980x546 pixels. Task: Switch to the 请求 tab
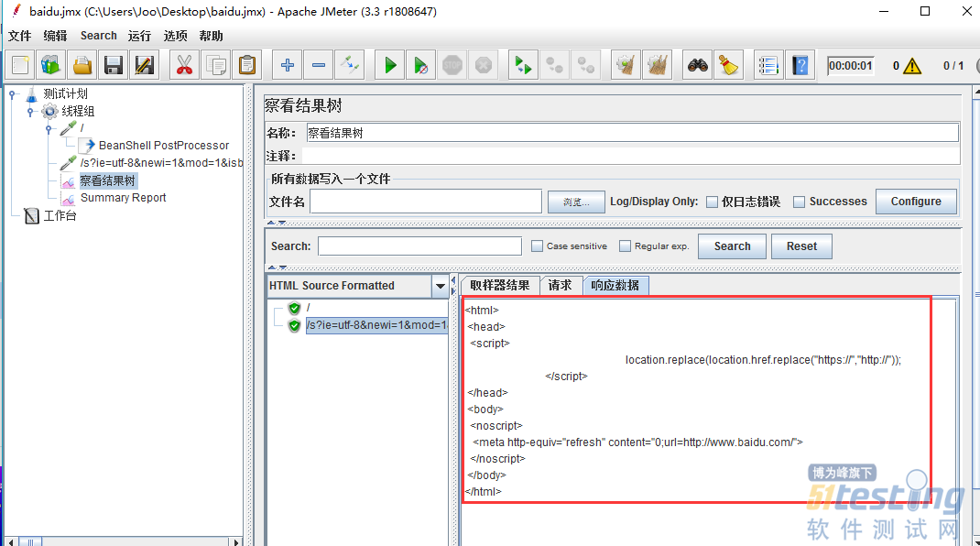(x=560, y=285)
